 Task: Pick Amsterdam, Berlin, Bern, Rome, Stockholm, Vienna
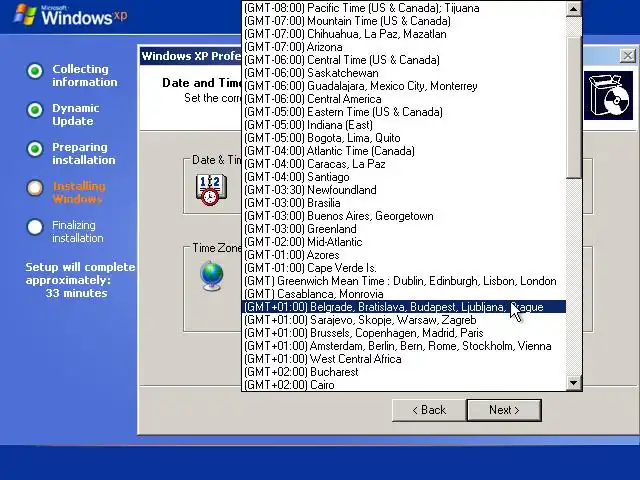[404, 346]
